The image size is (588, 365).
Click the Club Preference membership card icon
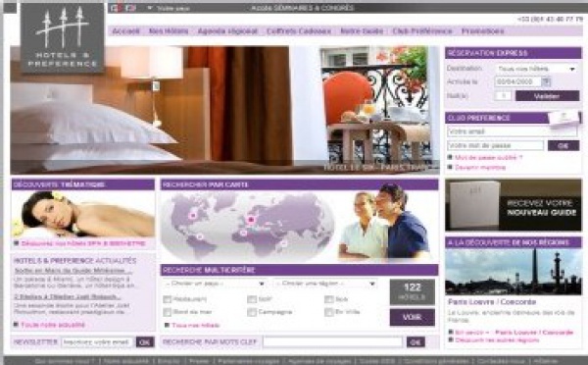563,119
